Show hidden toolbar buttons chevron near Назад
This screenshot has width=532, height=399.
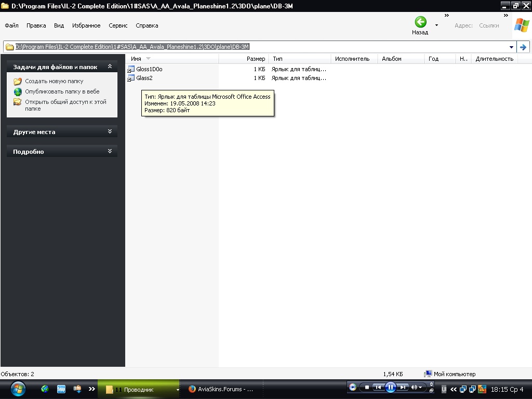(447, 15)
